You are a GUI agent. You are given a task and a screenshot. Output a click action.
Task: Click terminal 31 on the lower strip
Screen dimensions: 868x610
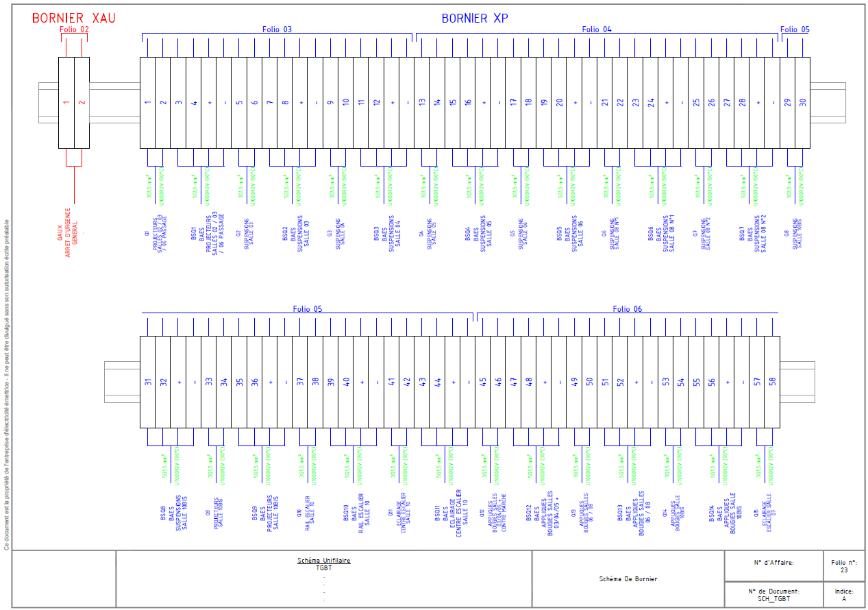147,382
